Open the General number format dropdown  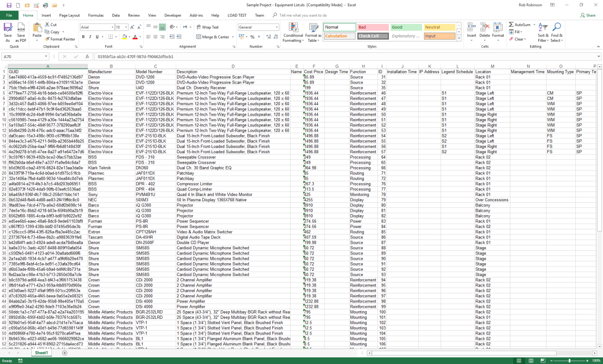pos(277,27)
